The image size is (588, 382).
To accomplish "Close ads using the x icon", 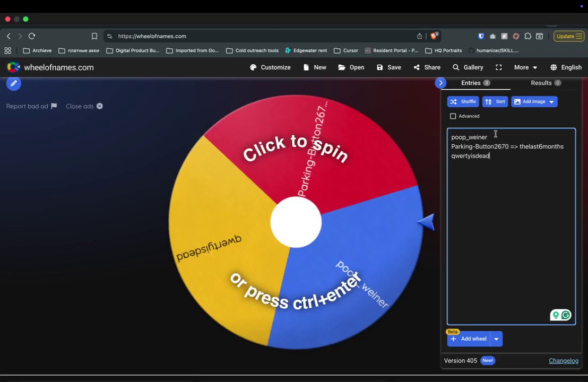I will pos(100,106).
